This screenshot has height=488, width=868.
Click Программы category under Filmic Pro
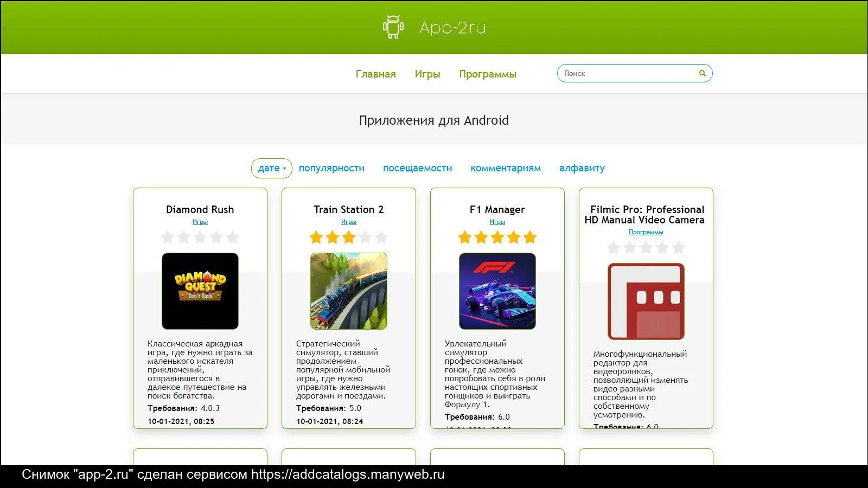pyautogui.click(x=646, y=232)
